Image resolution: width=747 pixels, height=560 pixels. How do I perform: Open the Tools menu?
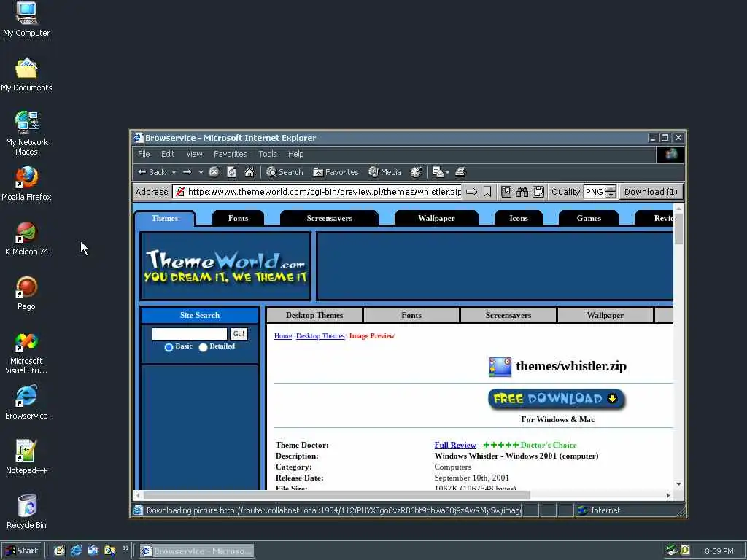coord(268,154)
